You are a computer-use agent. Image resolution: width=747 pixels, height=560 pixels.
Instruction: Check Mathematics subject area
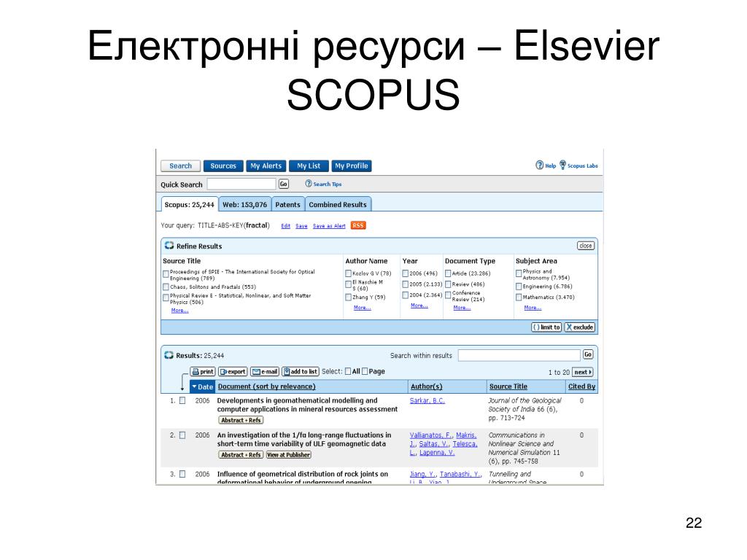pos(519,297)
